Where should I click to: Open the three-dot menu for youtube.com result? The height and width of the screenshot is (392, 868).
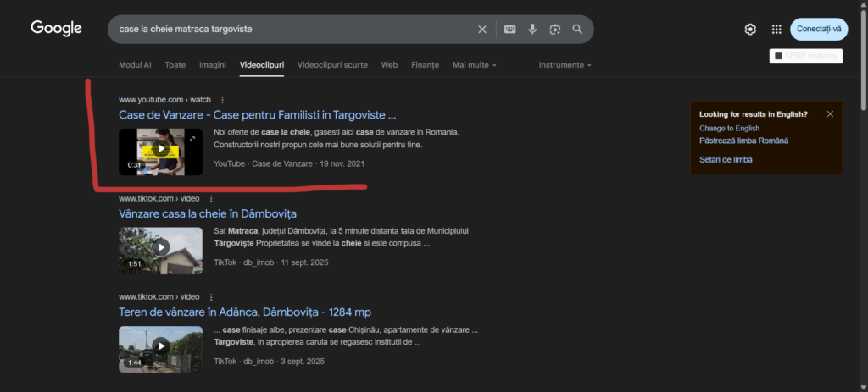(x=223, y=100)
